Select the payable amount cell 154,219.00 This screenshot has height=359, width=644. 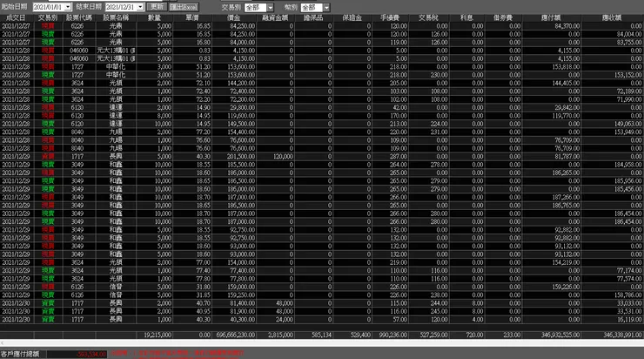(552, 262)
